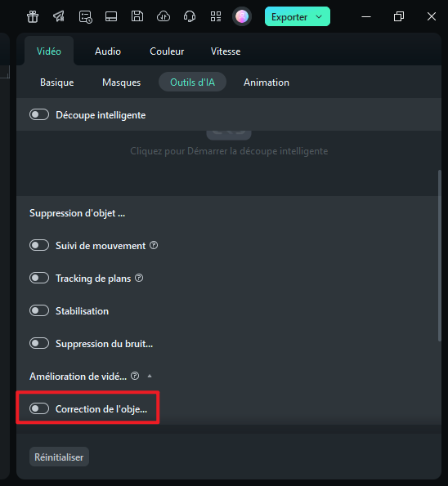This screenshot has height=486, width=448.
Task: Open cloud upload icon
Action: (x=164, y=16)
